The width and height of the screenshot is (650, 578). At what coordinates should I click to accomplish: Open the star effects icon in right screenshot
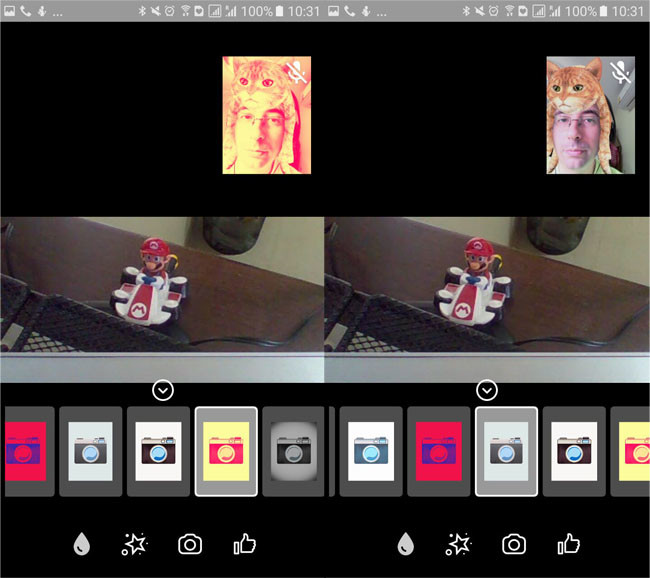(458, 544)
